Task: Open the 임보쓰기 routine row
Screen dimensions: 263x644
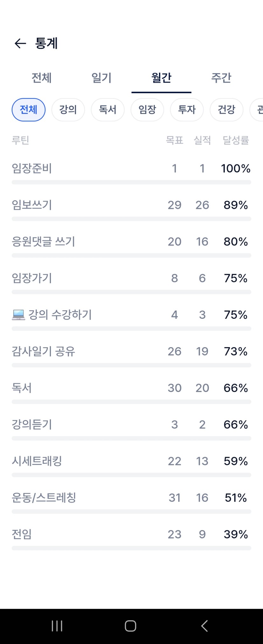Action: click(x=32, y=205)
